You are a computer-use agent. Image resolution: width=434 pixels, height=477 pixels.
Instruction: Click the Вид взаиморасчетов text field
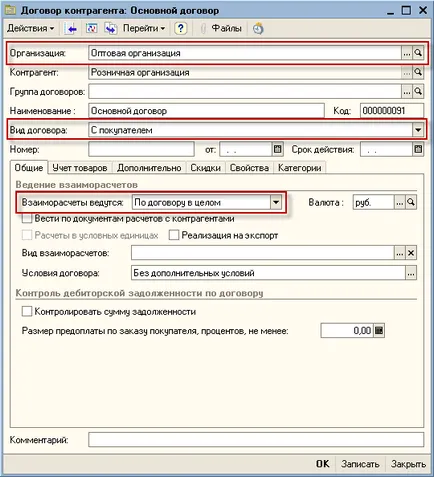[263, 253]
